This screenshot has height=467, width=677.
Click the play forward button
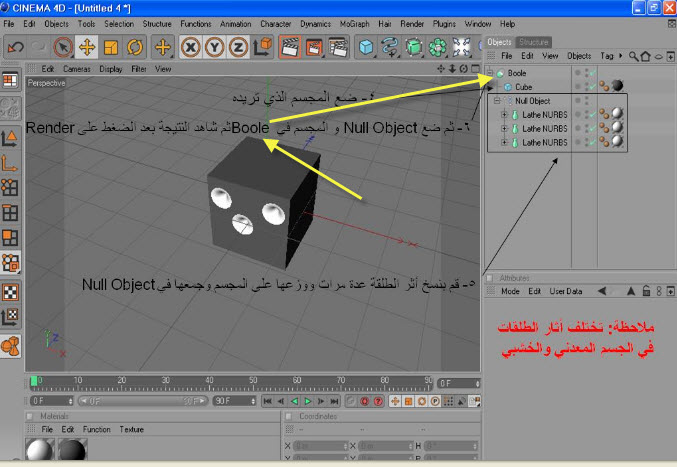click(x=308, y=401)
